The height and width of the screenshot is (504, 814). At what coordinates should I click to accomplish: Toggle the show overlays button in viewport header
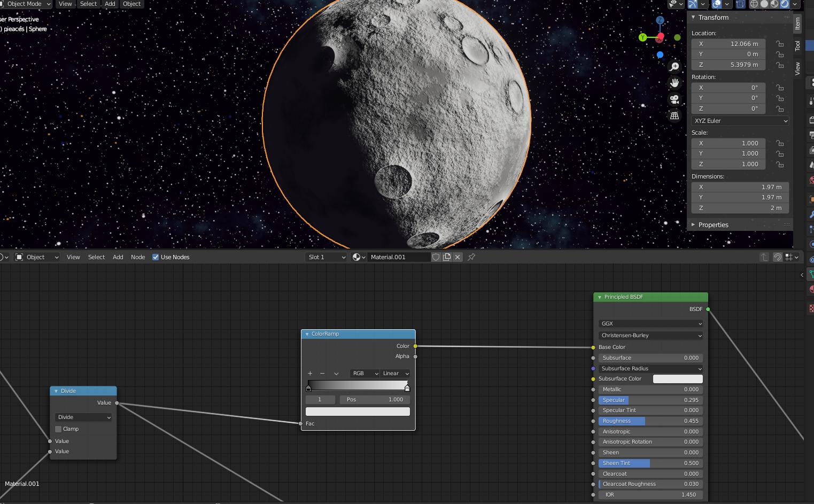[717, 4]
